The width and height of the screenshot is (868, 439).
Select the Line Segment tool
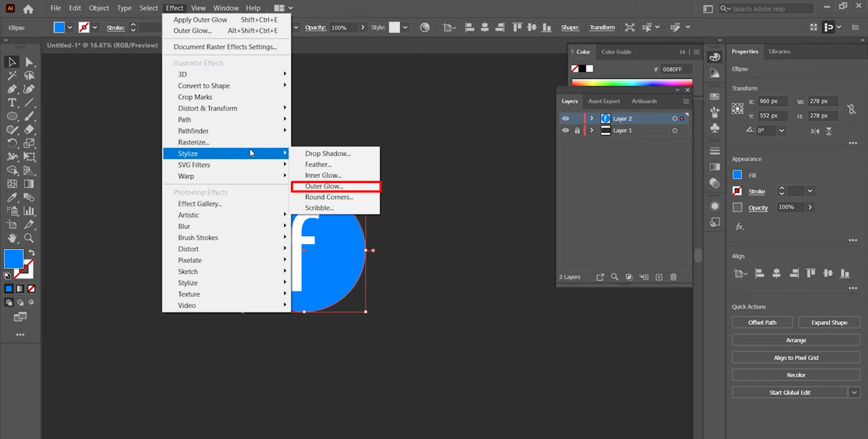coord(29,102)
